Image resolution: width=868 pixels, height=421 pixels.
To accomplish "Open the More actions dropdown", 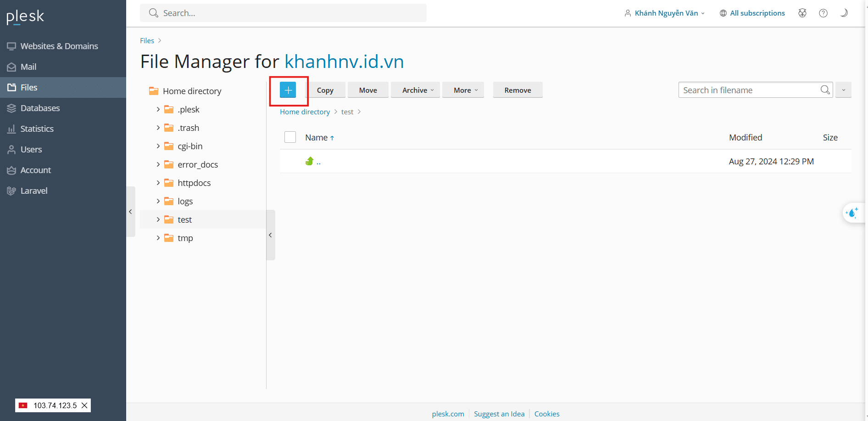I will pos(463,90).
